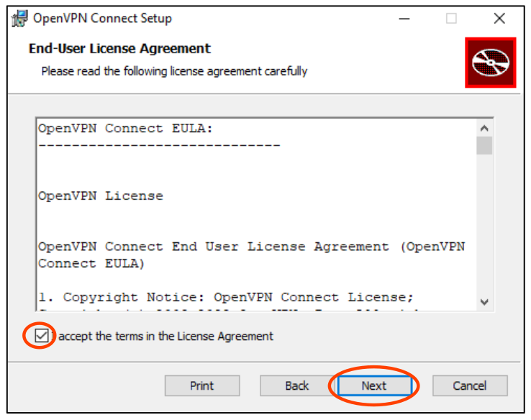Cancel the installation

470,386
